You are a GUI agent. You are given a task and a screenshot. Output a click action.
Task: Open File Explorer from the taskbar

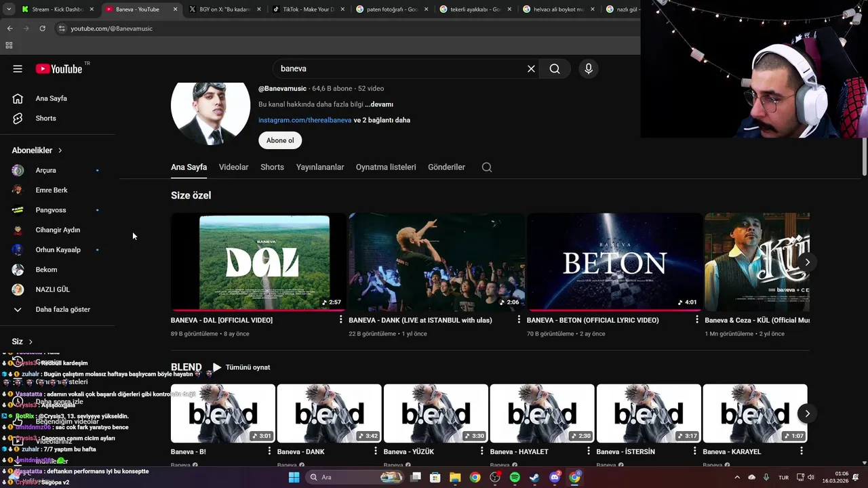455,477
